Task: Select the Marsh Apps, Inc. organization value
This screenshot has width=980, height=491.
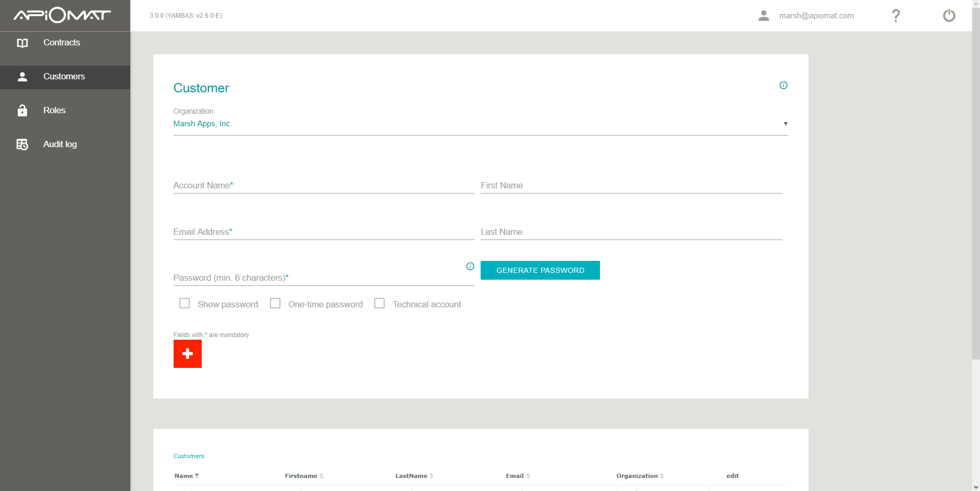Action: 203,124
